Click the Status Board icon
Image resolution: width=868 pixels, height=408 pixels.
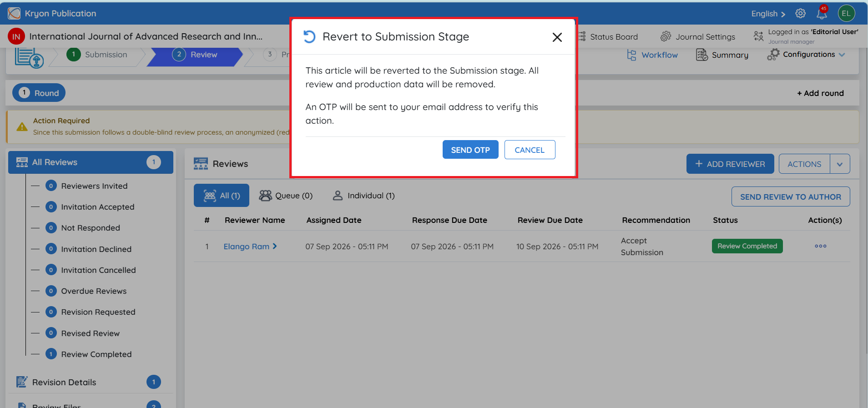581,37
